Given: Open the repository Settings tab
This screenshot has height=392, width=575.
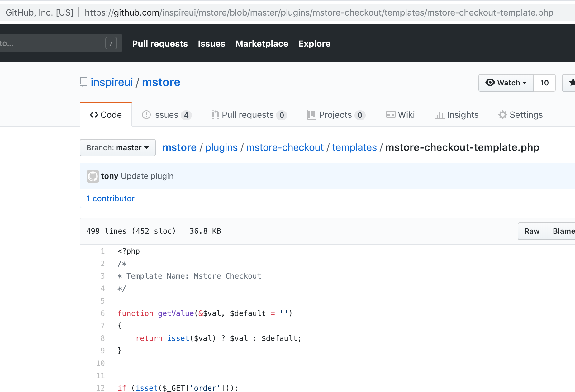Looking at the screenshot, I should click(520, 115).
